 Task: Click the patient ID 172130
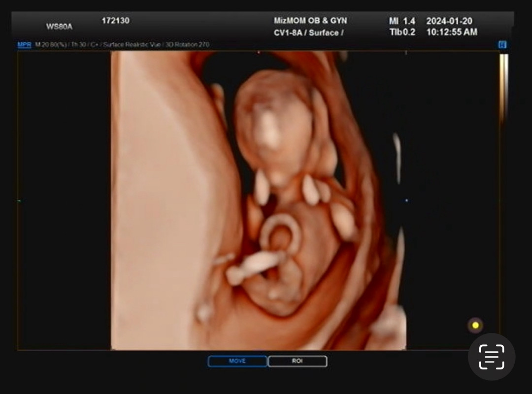coord(115,21)
